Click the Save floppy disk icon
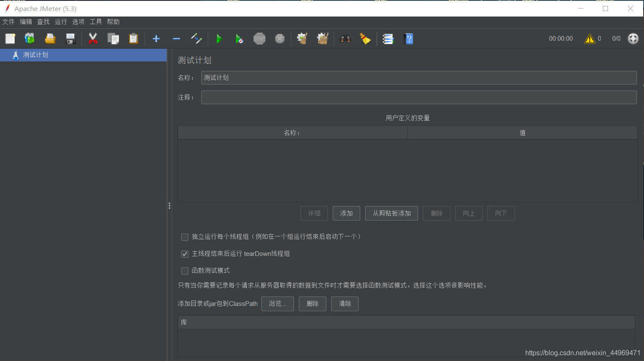644x361 pixels. click(70, 39)
